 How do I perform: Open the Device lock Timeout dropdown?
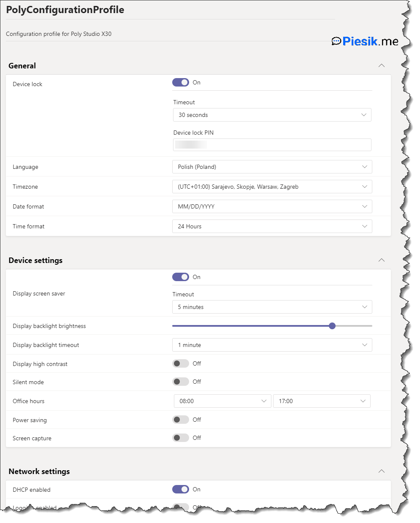[x=272, y=115]
